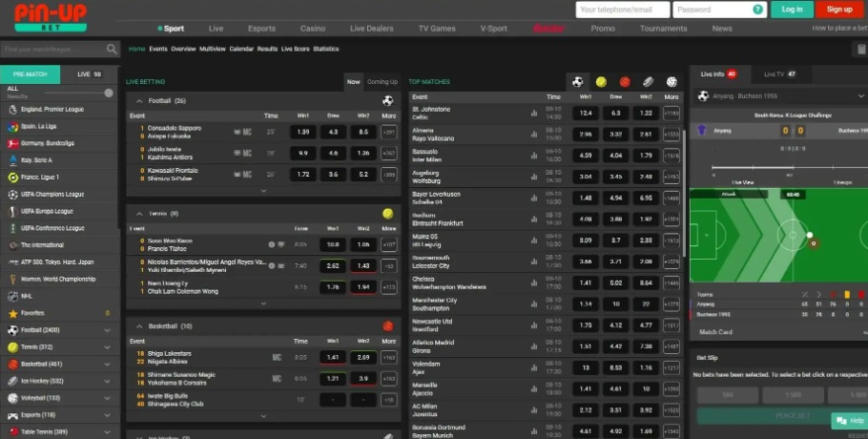
Task: Click the match timeline progress bar
Action: coord(790,167)
